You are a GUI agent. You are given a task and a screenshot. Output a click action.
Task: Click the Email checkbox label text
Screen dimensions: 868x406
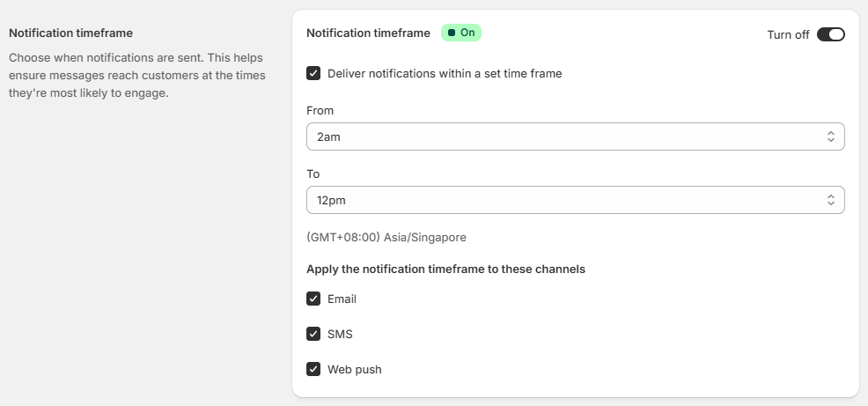tap(342, 299)
